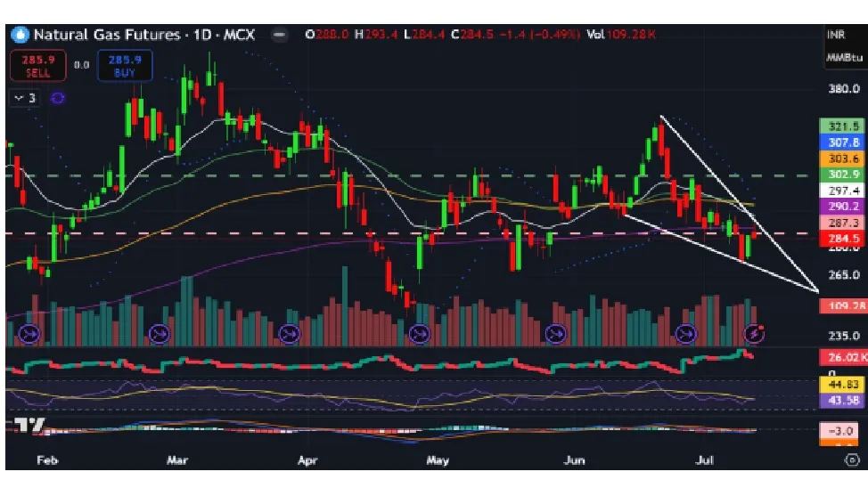Click the purple 290.2 price label
This screenshot has height=488, width=868.
[x=841, y=207]
